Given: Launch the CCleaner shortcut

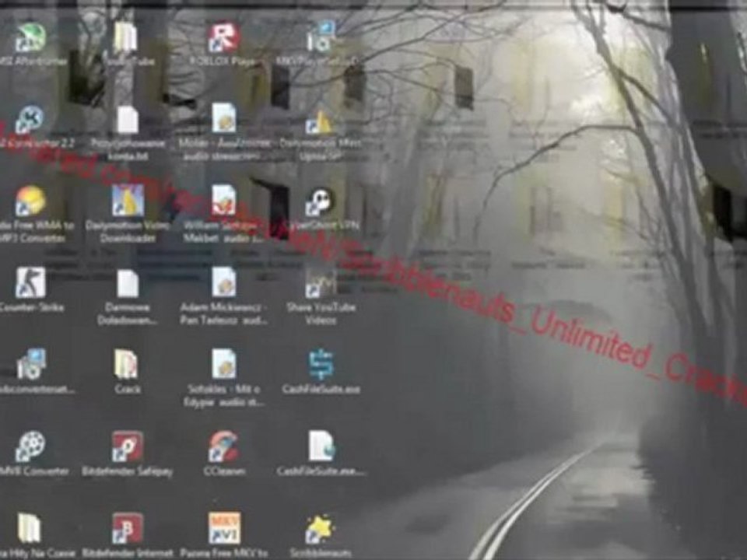Looking at the screenshot, I should (223, 446).
